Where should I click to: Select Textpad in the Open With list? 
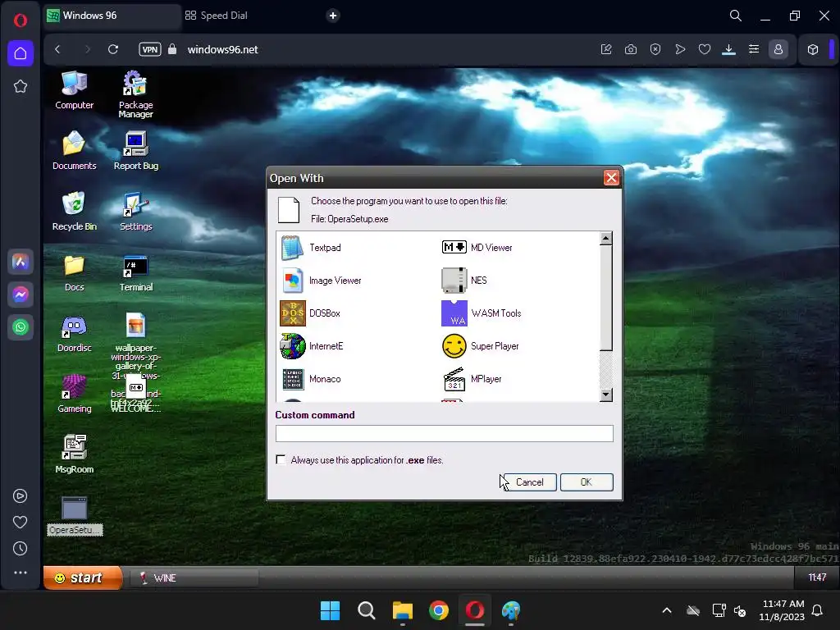coord(311,248)
